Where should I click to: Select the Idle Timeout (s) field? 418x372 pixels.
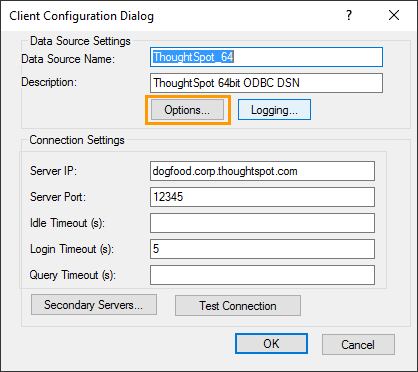[x=262, y=223]
